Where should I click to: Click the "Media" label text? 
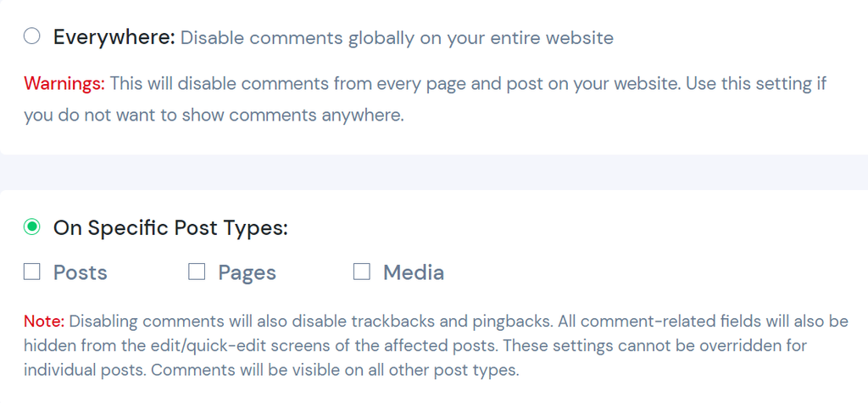pos(414,273)
